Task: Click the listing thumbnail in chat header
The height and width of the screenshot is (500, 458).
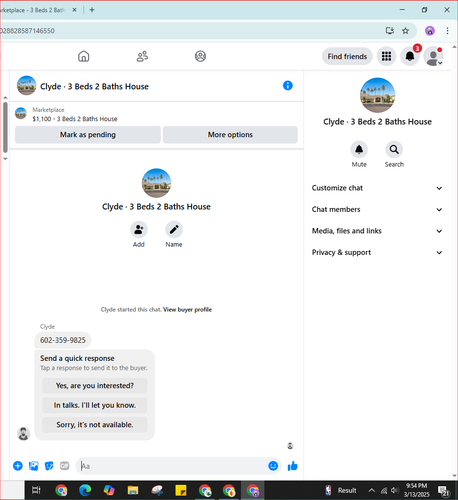Action: tap(26, 86)
